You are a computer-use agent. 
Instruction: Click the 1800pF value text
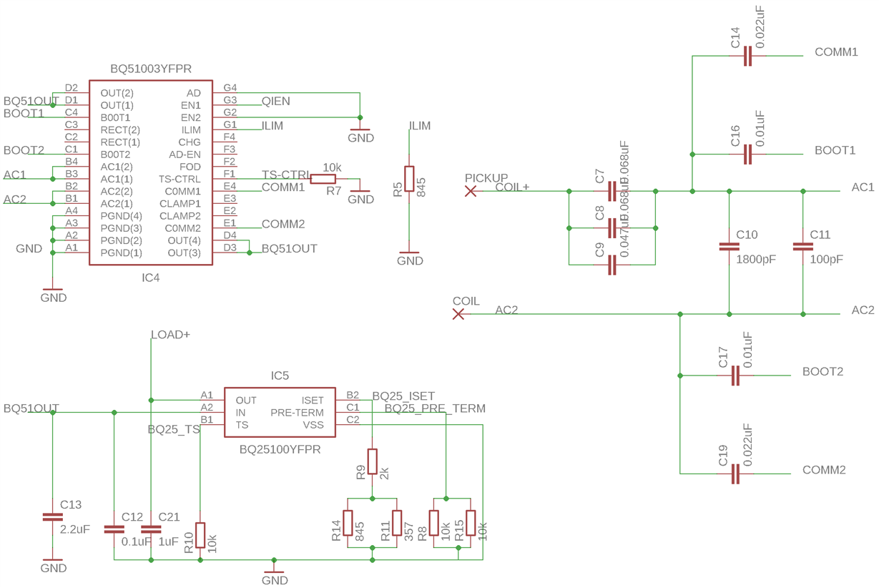(x=756, y=260)
